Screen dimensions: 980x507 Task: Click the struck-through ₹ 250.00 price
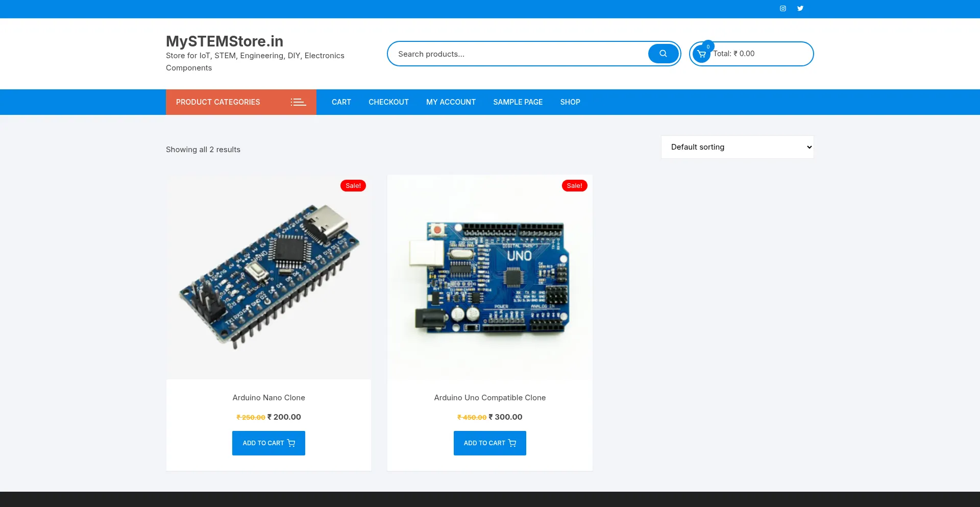pos(251,418)
